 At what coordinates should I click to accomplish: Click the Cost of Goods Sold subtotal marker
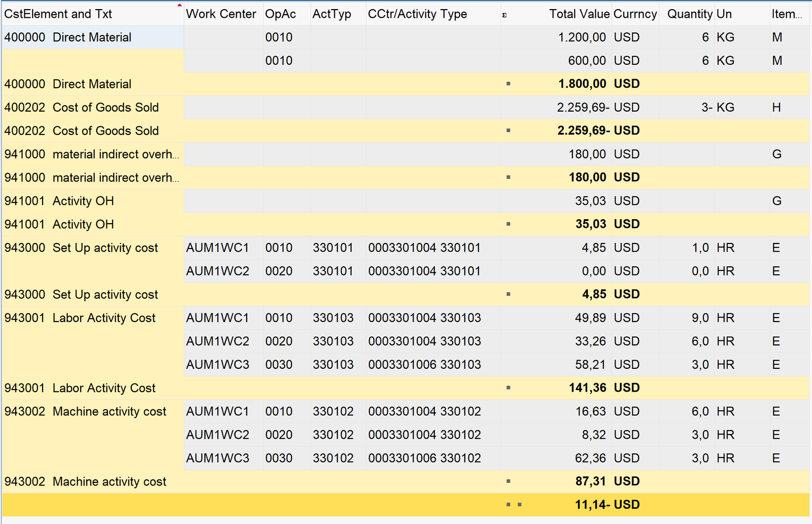click(x=508, y=130)
